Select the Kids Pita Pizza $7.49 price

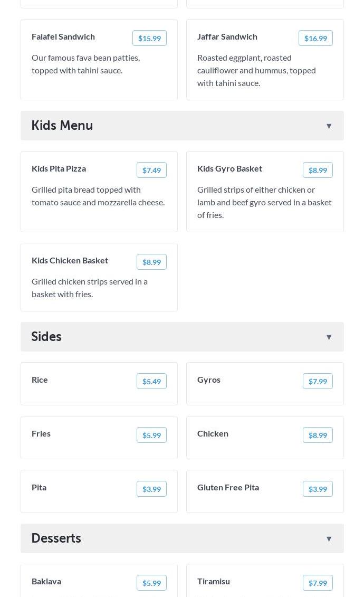coord(151,170)
